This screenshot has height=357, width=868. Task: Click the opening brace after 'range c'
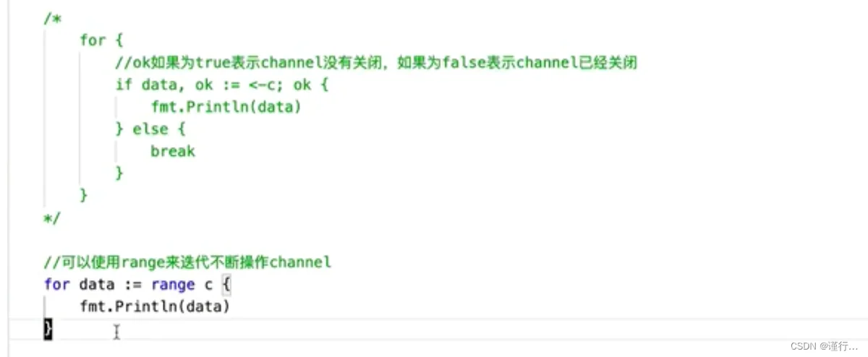click(x=226, y=285)
